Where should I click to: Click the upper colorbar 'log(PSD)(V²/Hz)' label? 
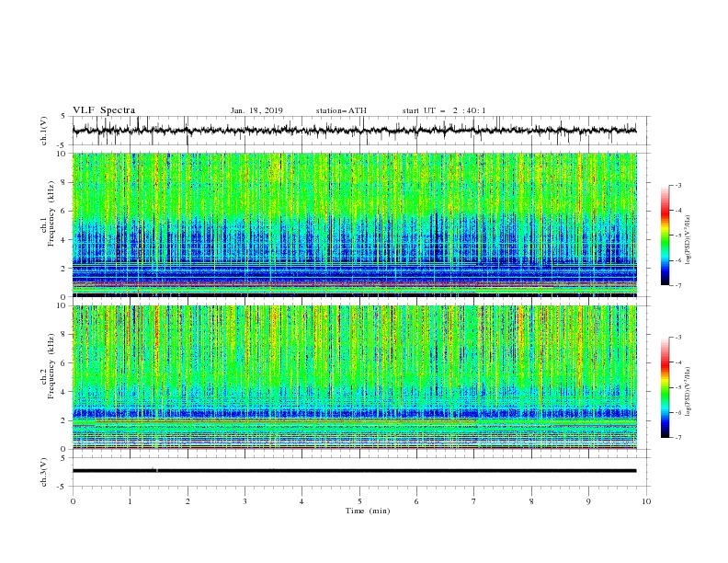coord(688,240)
